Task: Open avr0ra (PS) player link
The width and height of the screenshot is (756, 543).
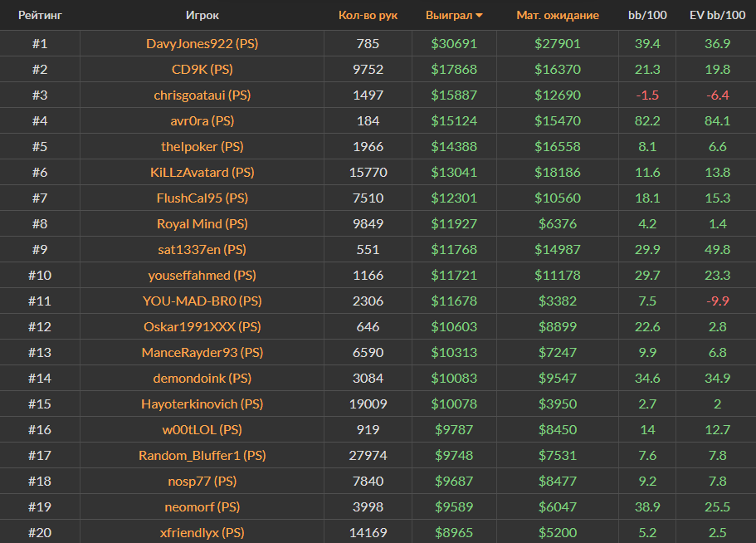Action: pyautogui.click(x=202, y=121)
